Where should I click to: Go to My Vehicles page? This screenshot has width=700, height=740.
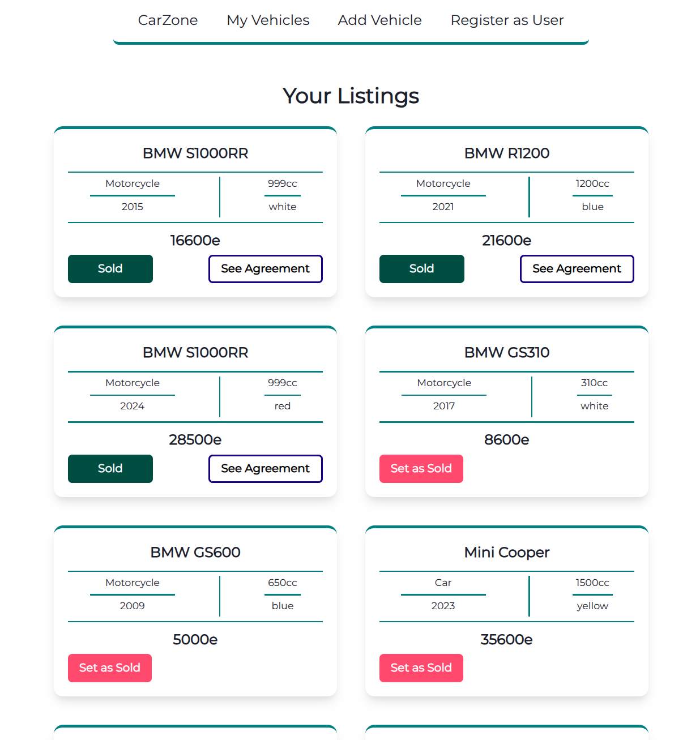pos(268,20)
